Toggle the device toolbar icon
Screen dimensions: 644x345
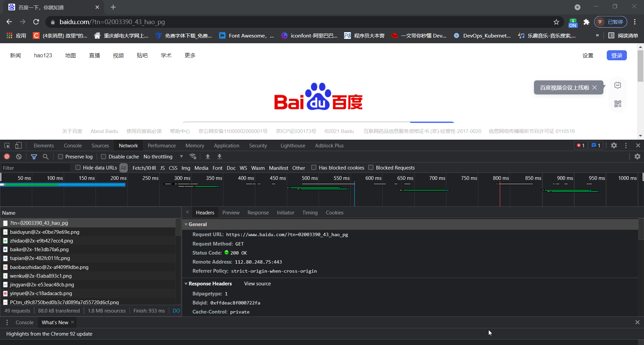pos(18,146)
